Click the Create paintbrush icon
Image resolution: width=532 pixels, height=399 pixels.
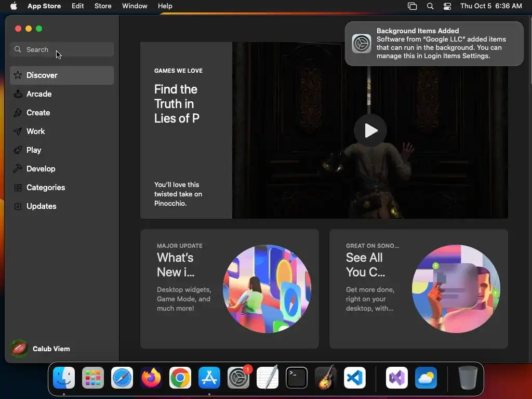click(x=18, y=113)
